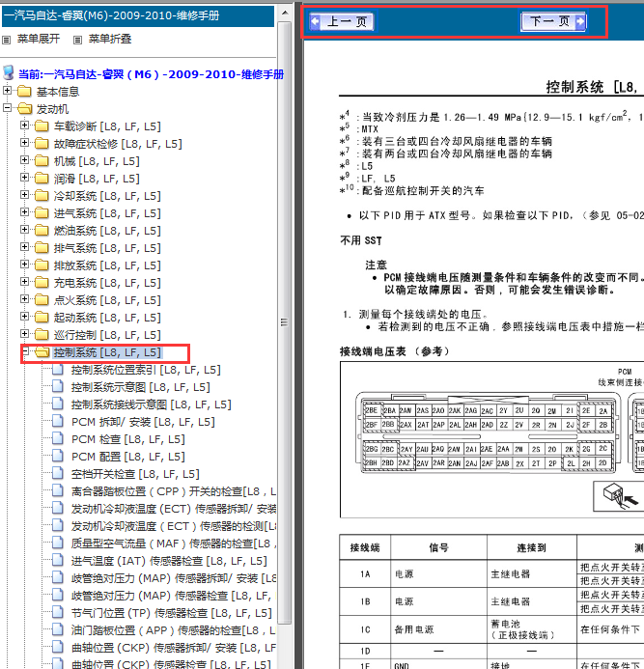
Task: Click the 菜单展开 expand menu link
Action: click(39, 40)
